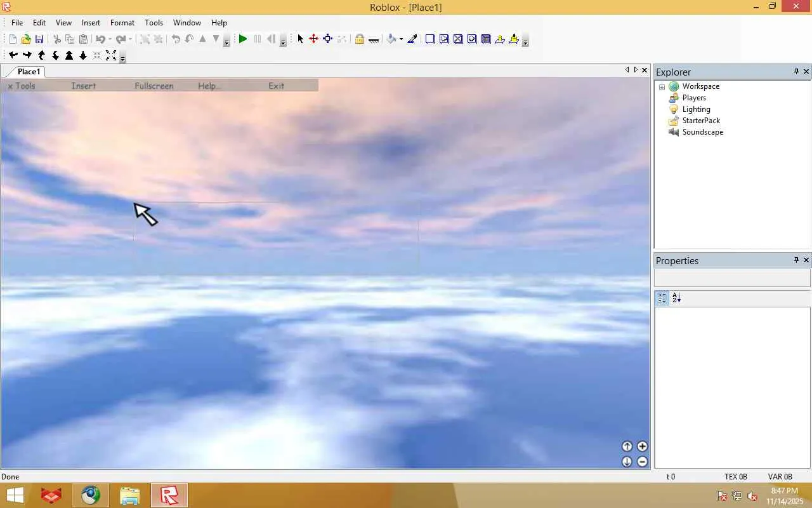The height and width of the screenshot is (508, 812).
Task: Click the Open folder toolbar icon
Action: pos(25,39)
